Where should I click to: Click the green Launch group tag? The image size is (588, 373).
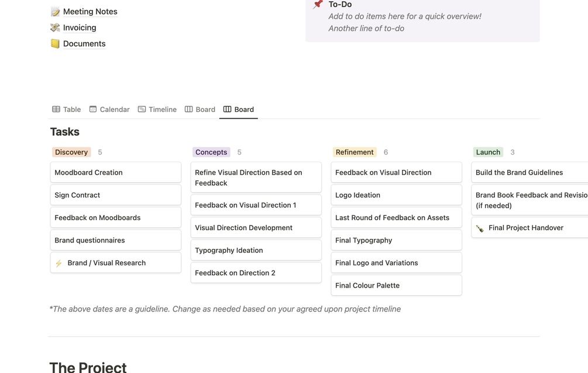pos(488,152)
